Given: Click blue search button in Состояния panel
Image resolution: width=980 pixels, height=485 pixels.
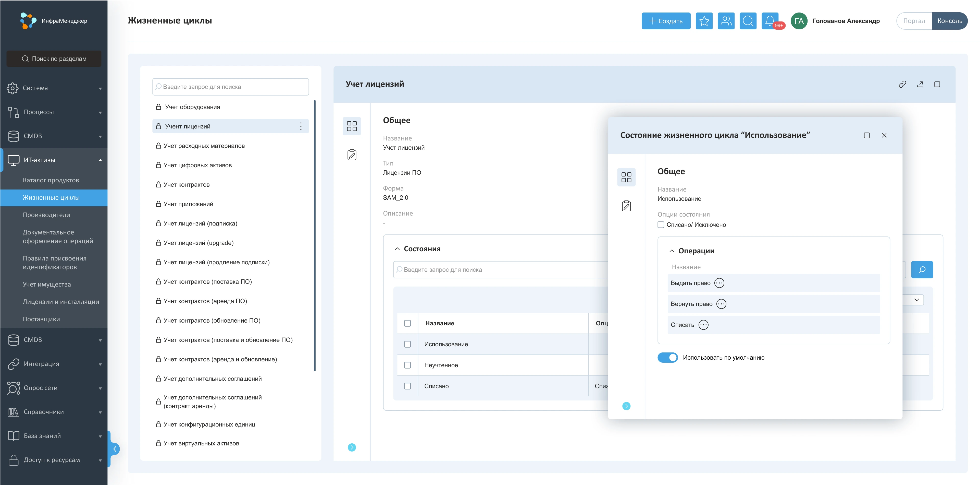Looking at the screenshot, I should [922, 269].
